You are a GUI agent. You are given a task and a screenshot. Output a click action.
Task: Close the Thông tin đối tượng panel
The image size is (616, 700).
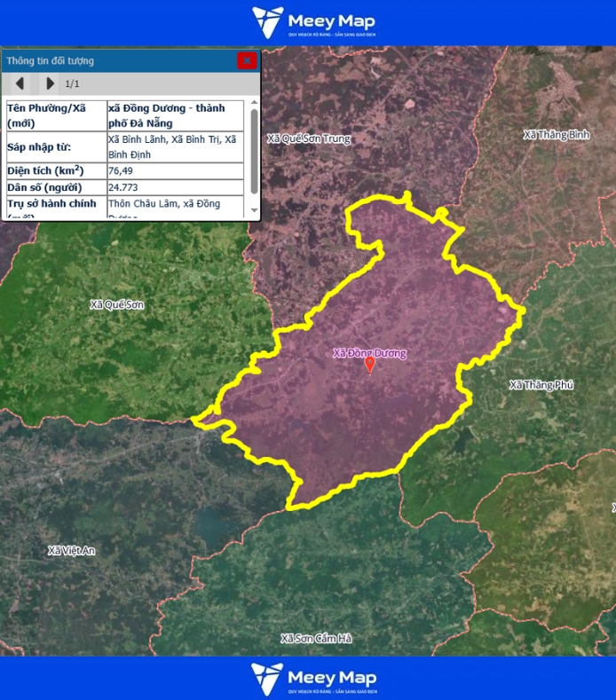point(247,60)
